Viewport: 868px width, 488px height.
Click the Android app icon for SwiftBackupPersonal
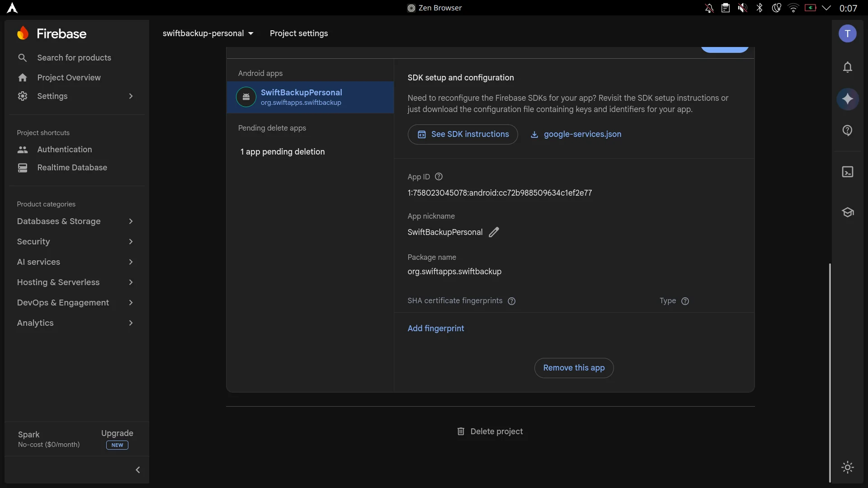246,97
